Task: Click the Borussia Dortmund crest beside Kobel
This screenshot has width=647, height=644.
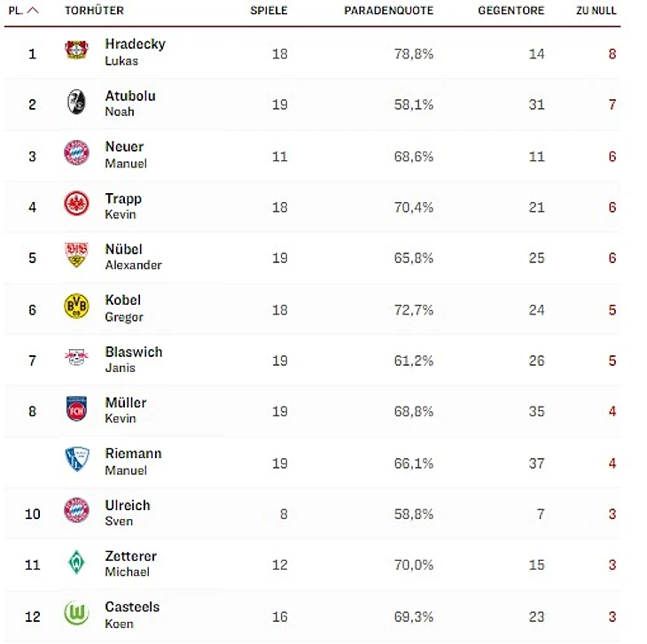Action: click(x=76, y=306)
